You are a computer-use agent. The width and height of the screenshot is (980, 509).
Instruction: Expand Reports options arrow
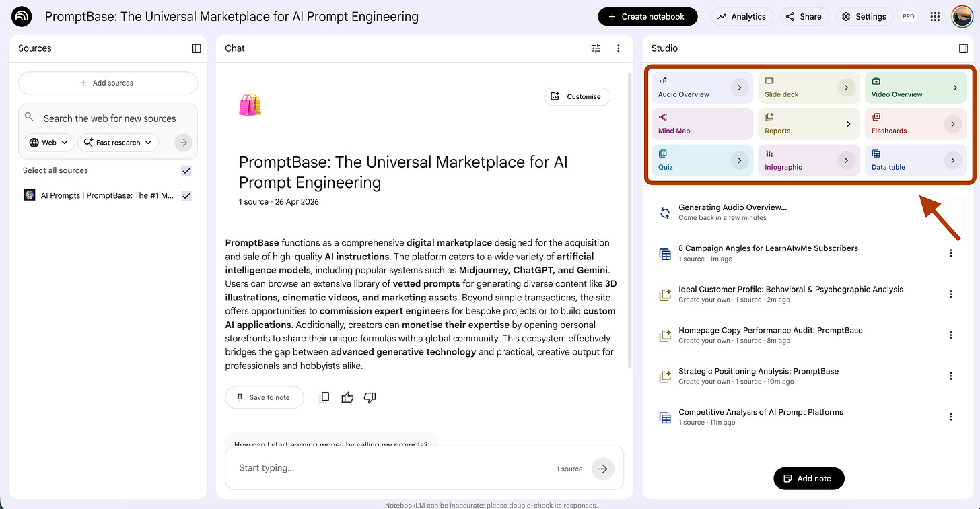(848, 124)
